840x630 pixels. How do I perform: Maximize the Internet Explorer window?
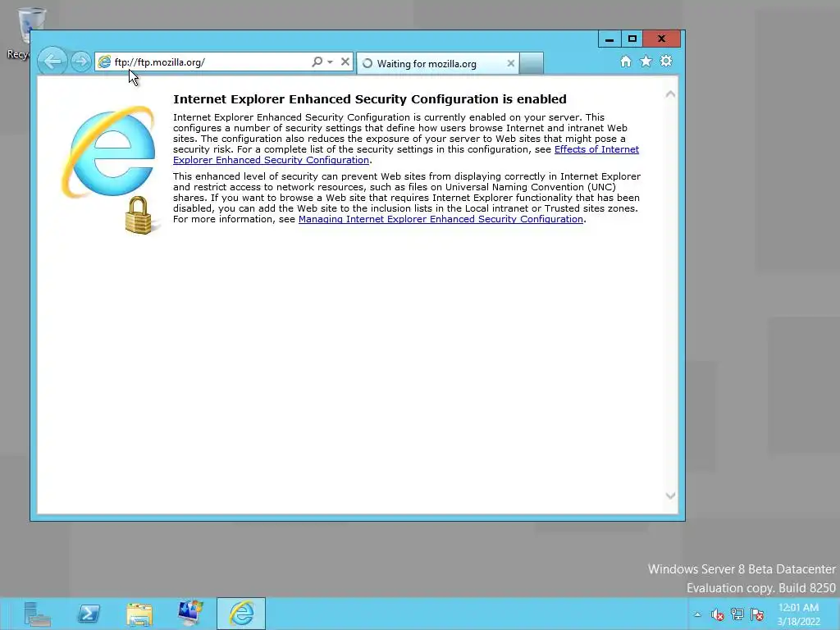(632, 39)
